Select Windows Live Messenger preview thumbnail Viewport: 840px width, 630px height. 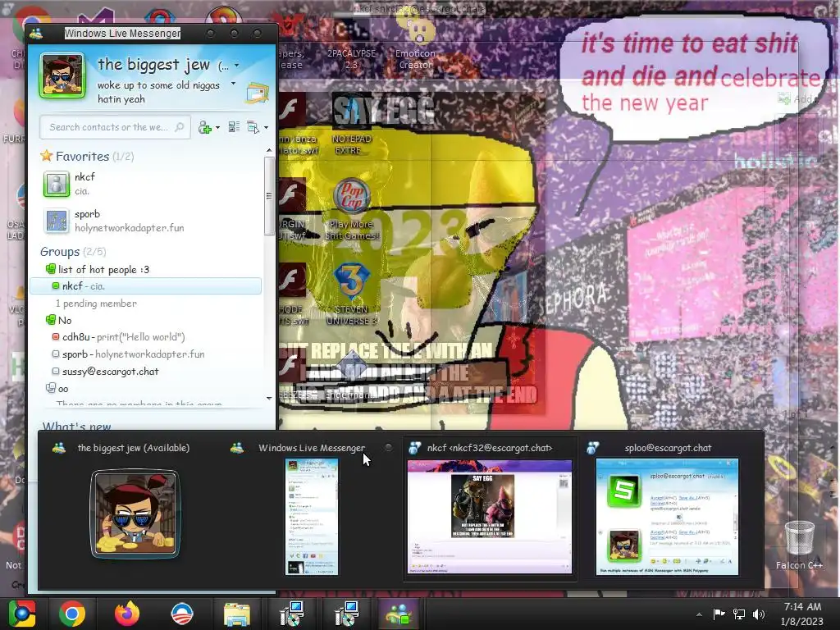coord(311,517)
